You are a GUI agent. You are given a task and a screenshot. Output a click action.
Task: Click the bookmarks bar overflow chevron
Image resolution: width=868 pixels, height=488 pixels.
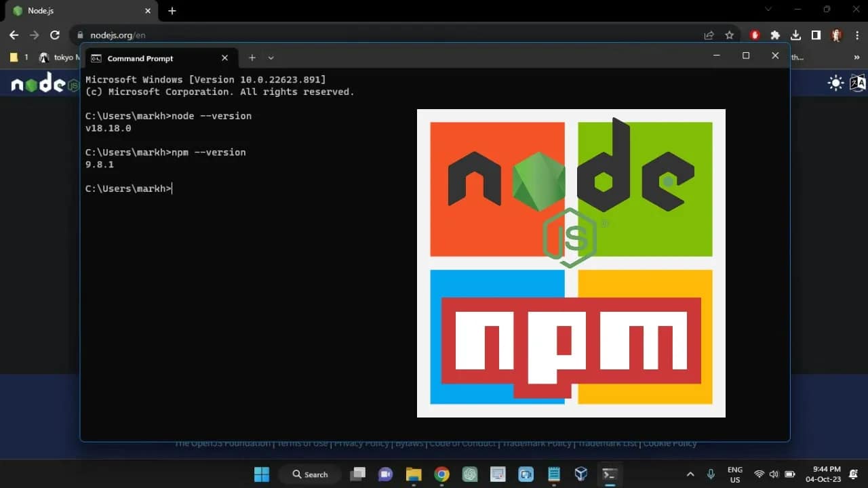(x=856, y=58)
